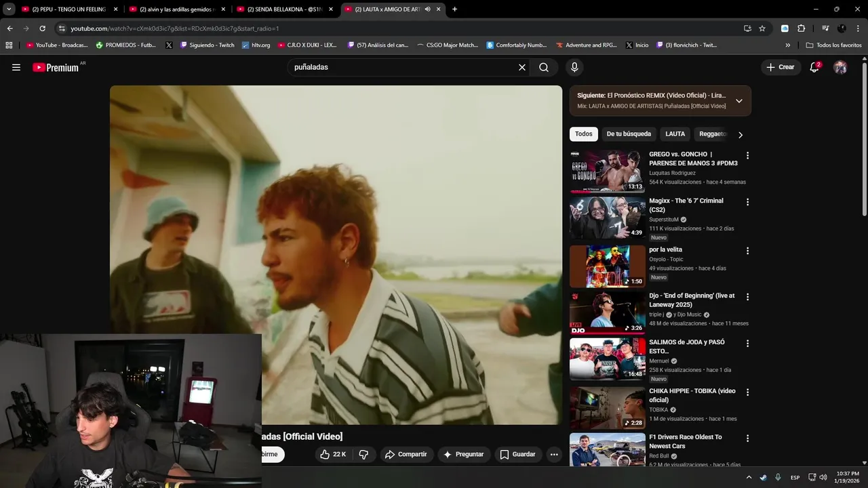Start voice search with the microphone
This screenshot has height=488, width=868.
(574, 67)
